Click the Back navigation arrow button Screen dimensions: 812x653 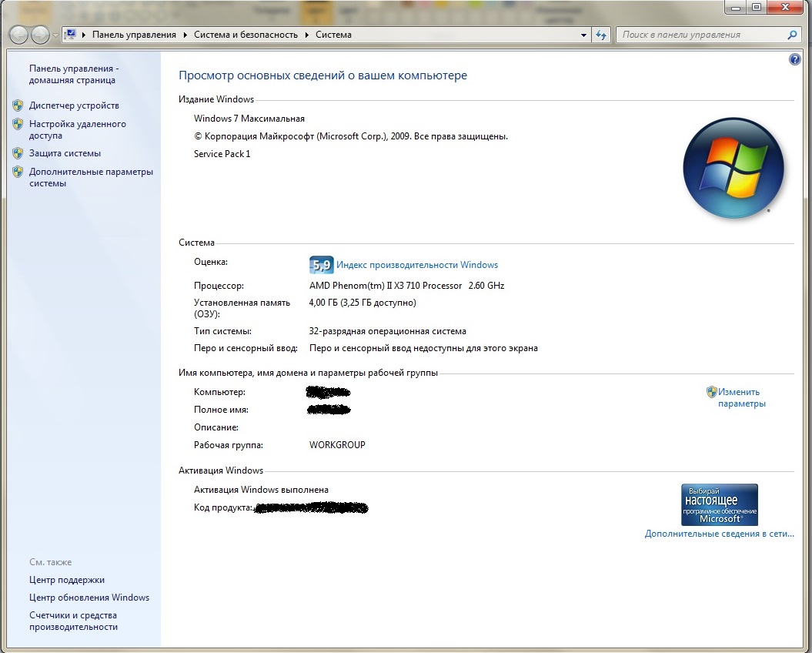coord(19,35)
